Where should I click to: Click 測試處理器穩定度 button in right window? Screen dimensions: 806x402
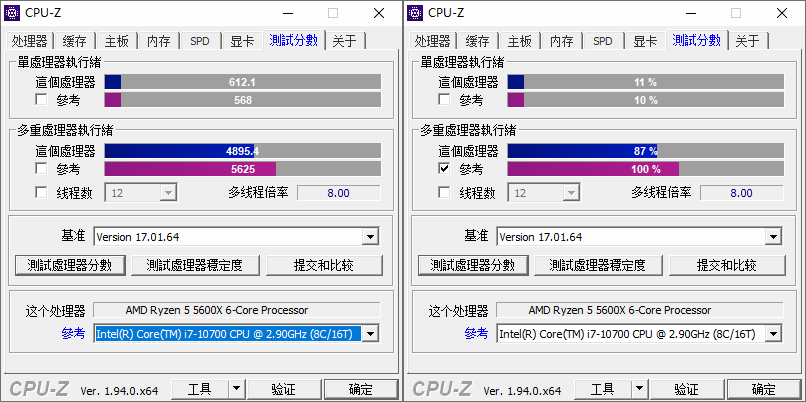click(x=598, y=265)
